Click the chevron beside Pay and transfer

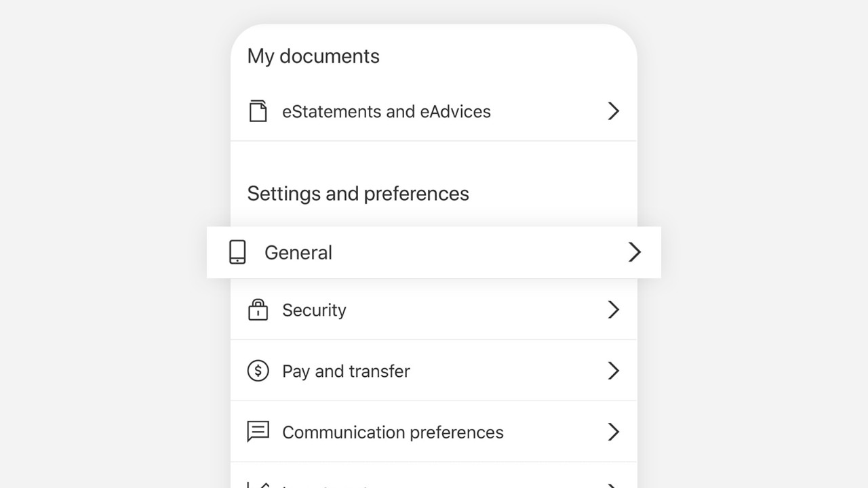(x=613, y=371)
